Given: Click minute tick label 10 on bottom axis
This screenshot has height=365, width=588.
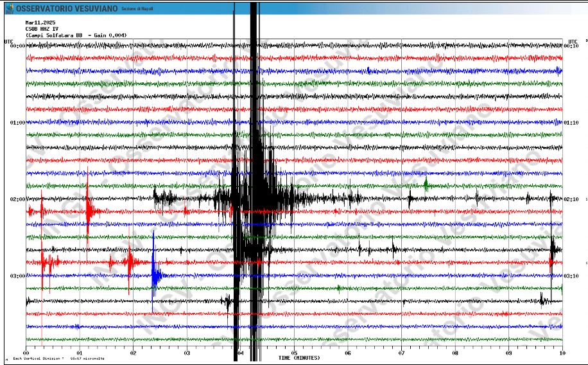Looking at the screenshot, I should pyautogui.click(x=562, y=353).
